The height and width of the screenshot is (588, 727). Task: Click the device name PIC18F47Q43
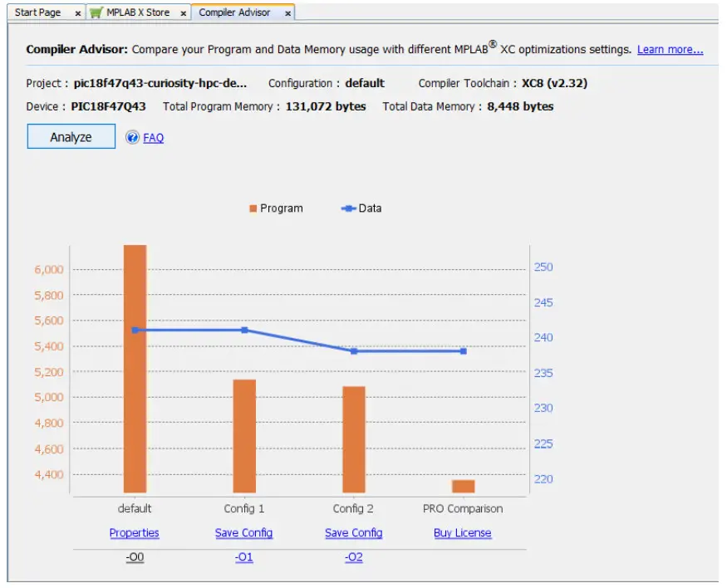click(108, 106)
